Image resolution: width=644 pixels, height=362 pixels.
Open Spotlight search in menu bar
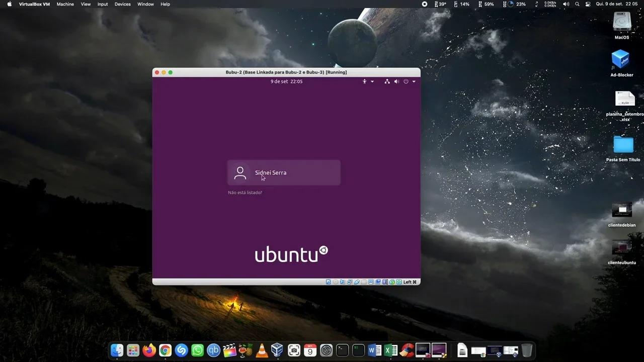click(577, 4)
